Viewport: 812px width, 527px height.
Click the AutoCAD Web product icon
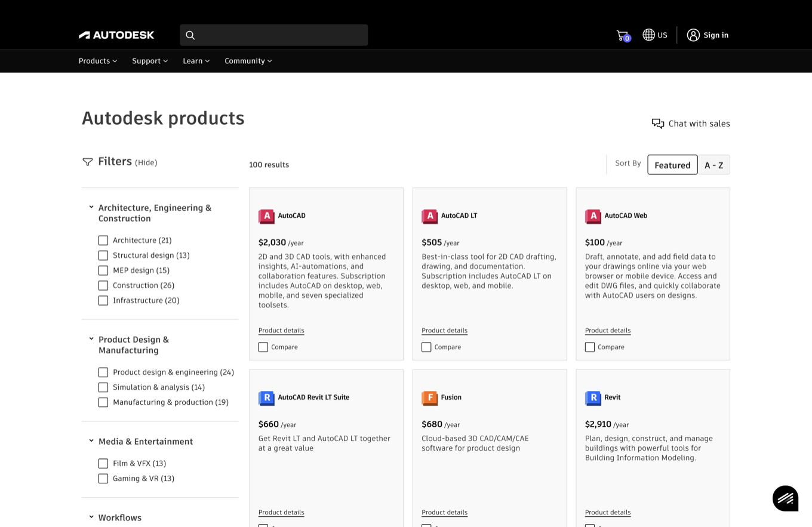(593, 216)
